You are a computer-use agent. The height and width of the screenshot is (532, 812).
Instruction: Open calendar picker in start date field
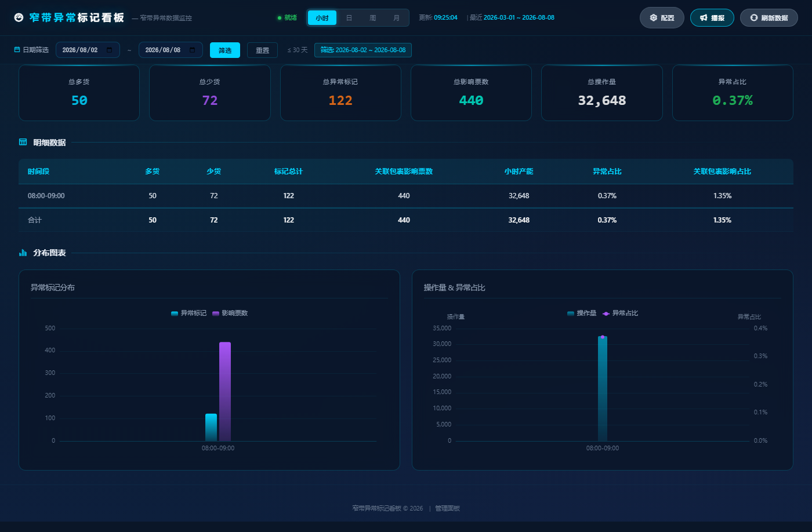(x=109, y=50)
